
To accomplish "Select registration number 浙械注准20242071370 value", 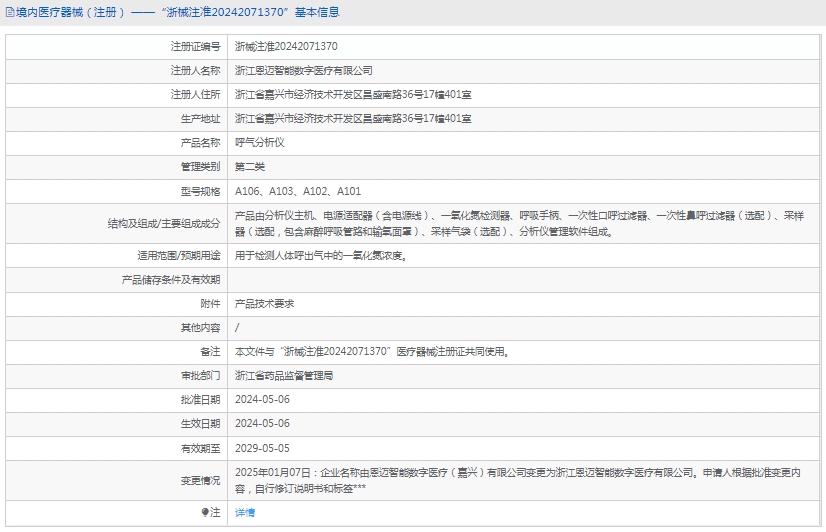I will (286, 46).
